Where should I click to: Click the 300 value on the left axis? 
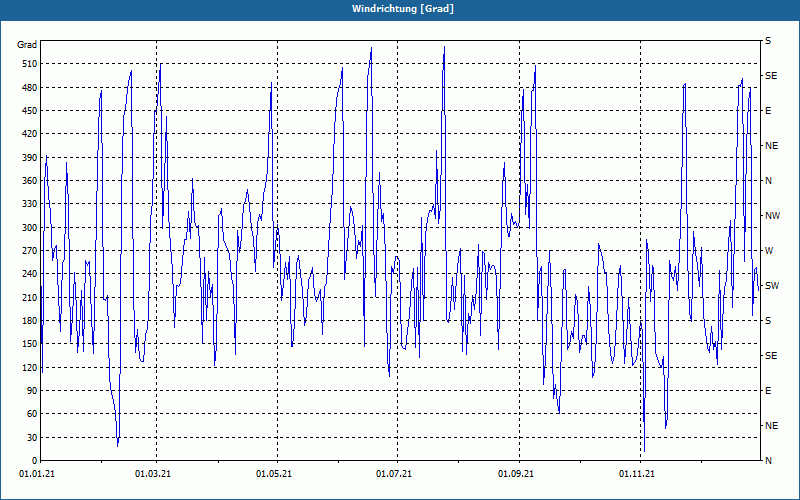coord(30,227)
